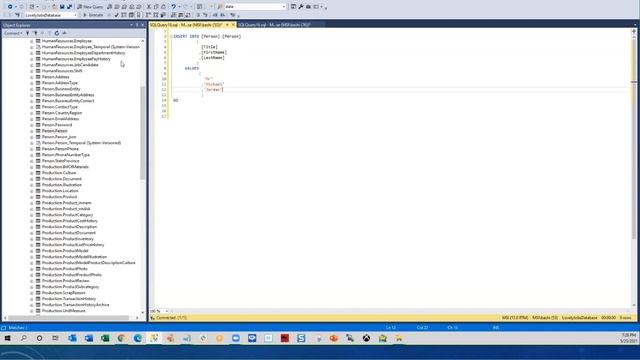Select Production.ScrapReason table

pos(64,293)
